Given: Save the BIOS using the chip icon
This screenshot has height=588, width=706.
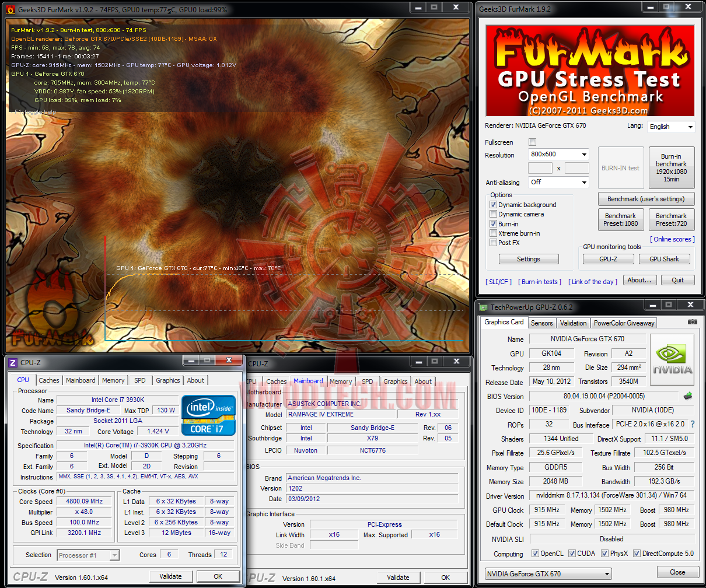Looking at the screenshot, I should tap(688, 396).
